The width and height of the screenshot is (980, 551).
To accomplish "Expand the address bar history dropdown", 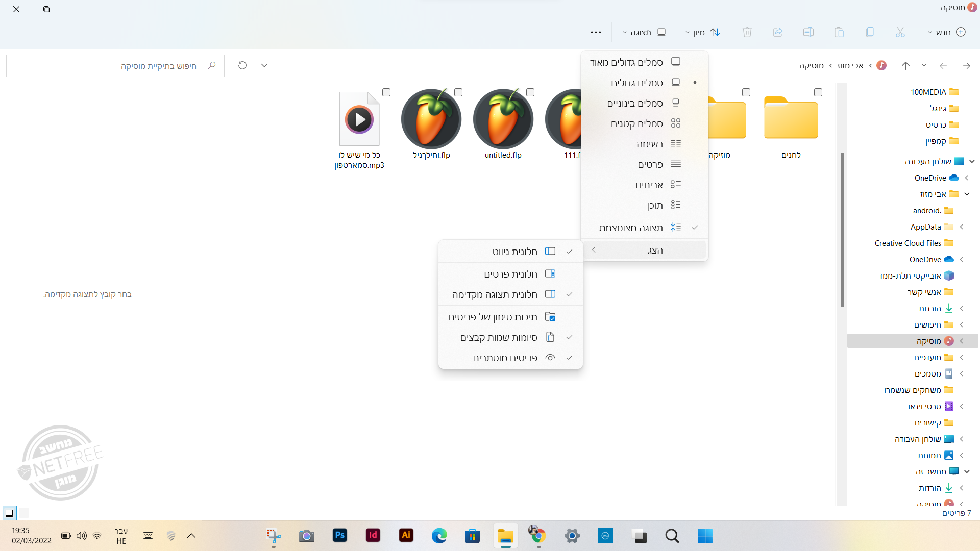I will (x=264, y=65).
